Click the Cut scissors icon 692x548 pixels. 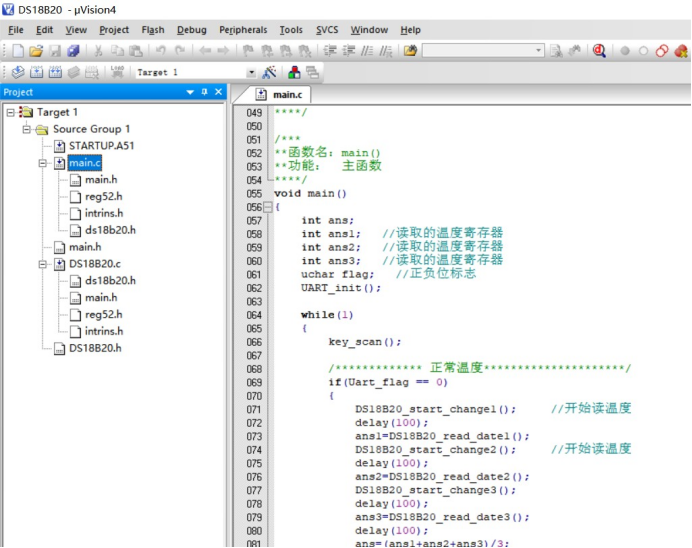tap(98, 51)
